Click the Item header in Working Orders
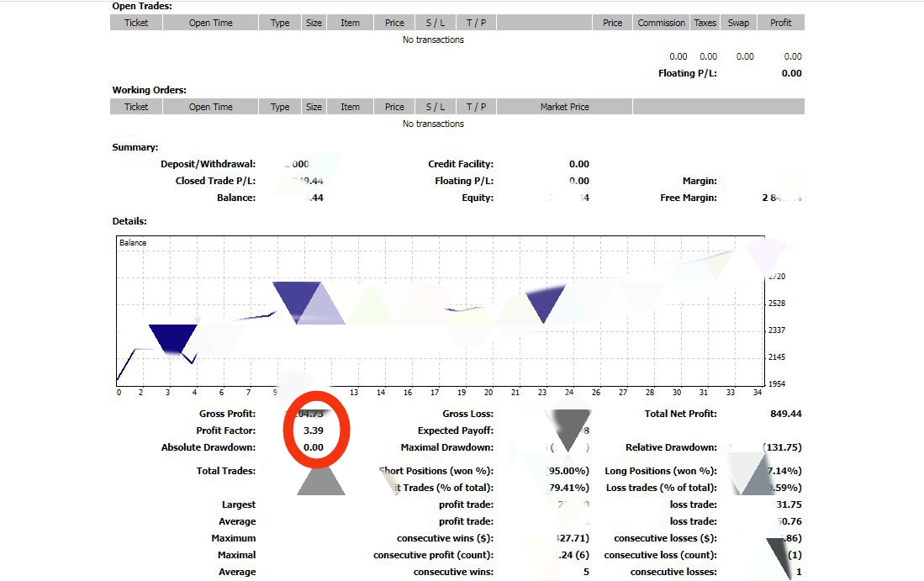 [x=350, y=107]
